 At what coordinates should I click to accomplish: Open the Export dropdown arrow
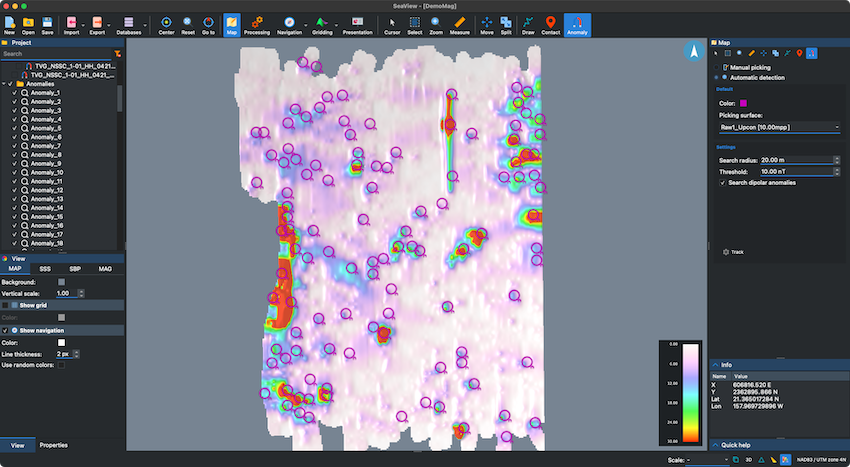click(x=109, y=25)
